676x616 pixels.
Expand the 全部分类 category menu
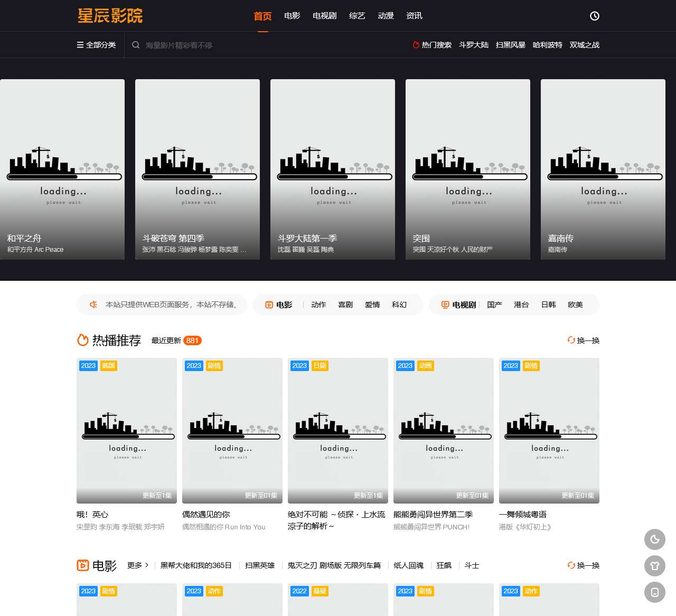[96, 45]
